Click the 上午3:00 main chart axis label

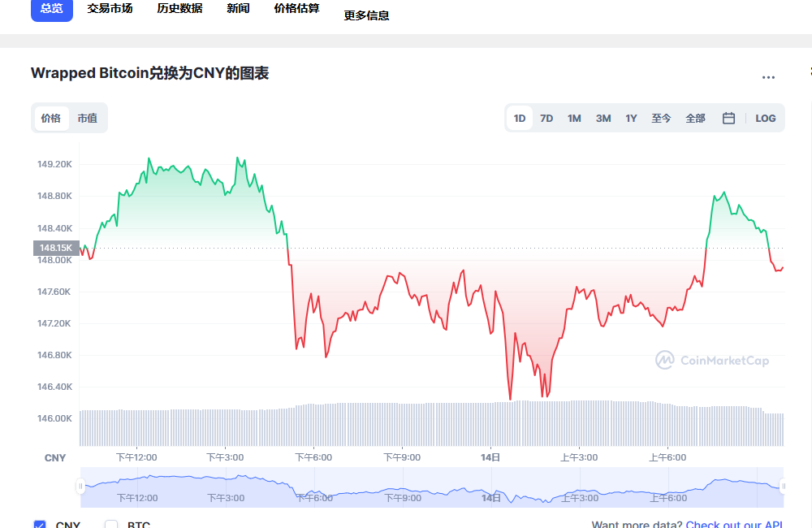(579, 457)
